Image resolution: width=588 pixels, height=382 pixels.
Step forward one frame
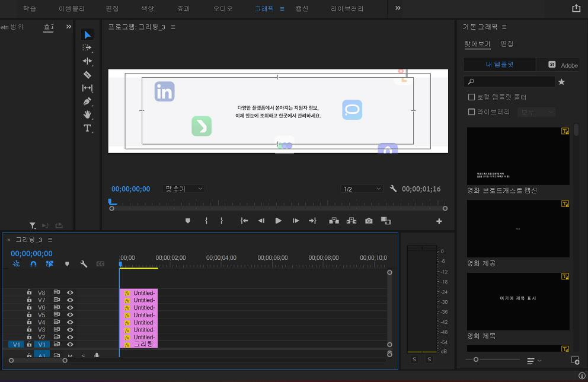click(x=296, y=221)
